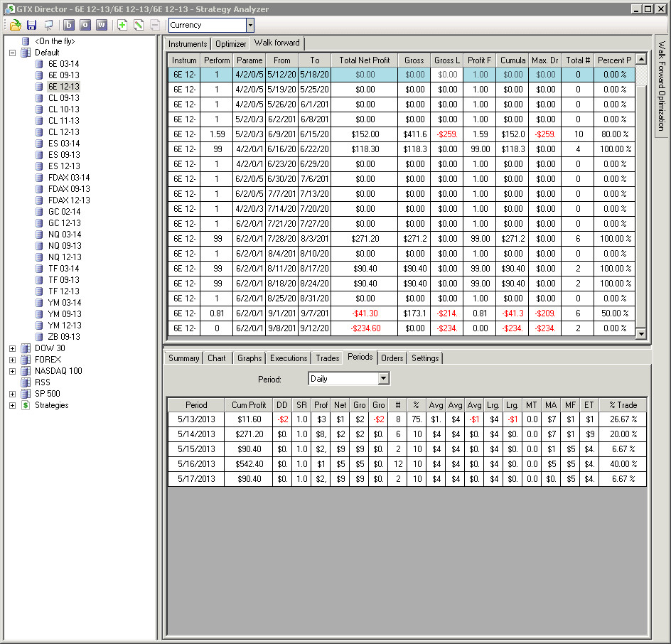The width and height of the screenshot is (671, 644).
Task: Open the Graphs tab
Action: click(249, 358)
